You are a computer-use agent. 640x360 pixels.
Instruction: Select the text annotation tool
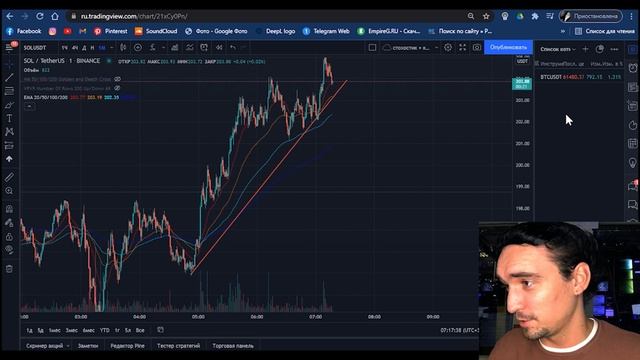pos(9,118)
